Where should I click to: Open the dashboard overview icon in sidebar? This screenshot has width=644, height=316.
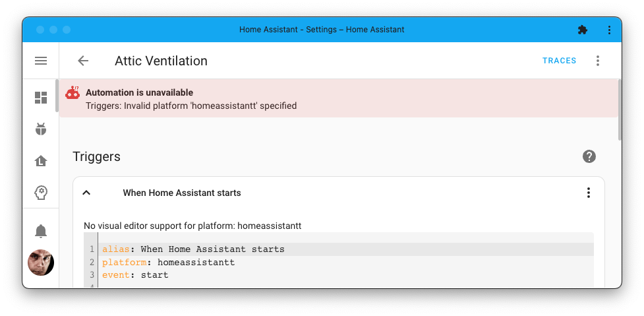[41, 98]
